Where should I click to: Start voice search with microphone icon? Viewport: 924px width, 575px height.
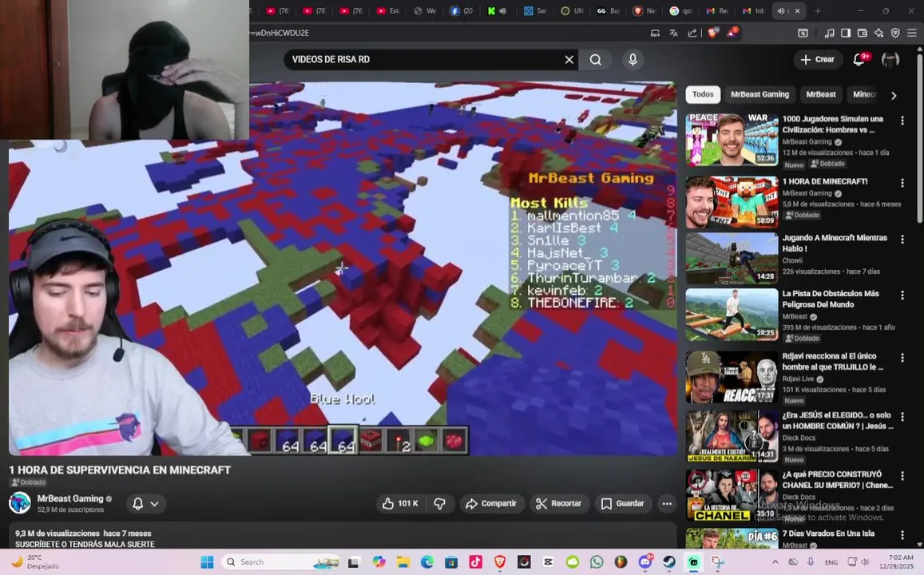click(633, 60)
